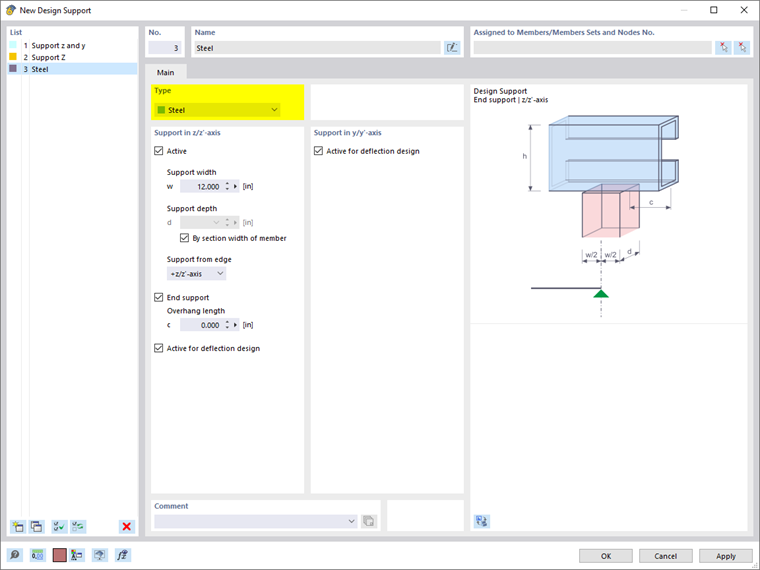Click the support settings icon beside the red square

(77, 555)
